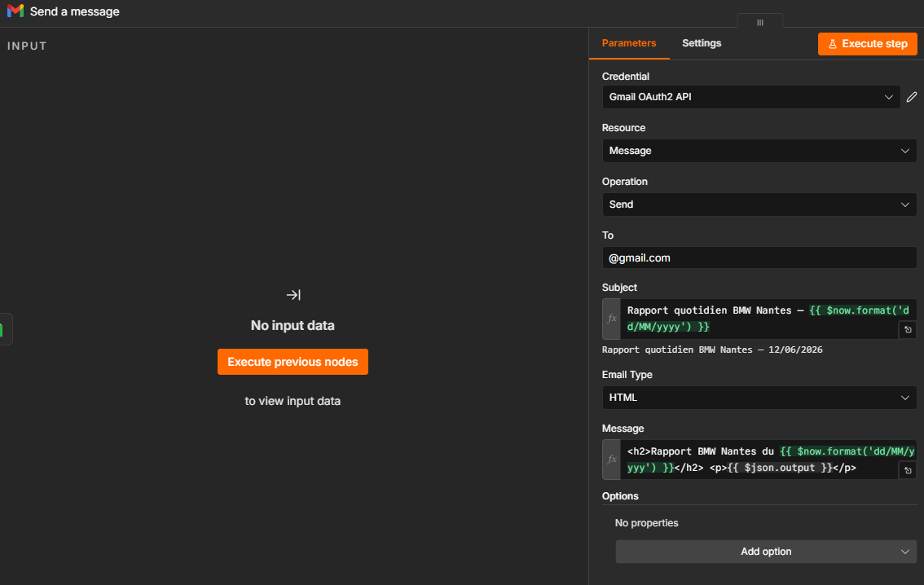Grab the panel drag handle at top
Screen dimensions: 924x585
[760, 22]
